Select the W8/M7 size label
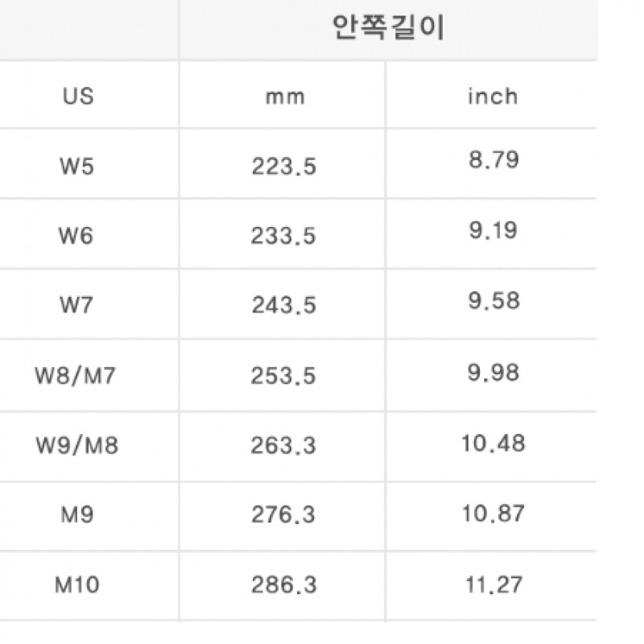 pyautogui.click(x=75, y=375)
